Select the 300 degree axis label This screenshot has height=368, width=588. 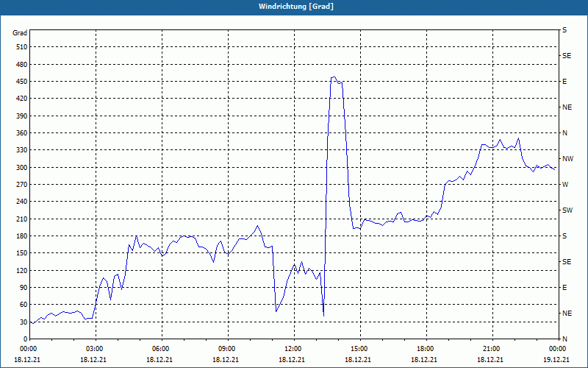tap(22, 168)
